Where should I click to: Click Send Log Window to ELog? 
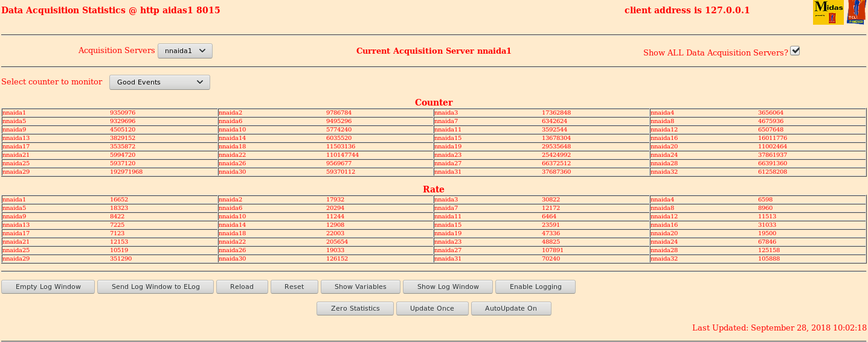click(x=156, y=287)
